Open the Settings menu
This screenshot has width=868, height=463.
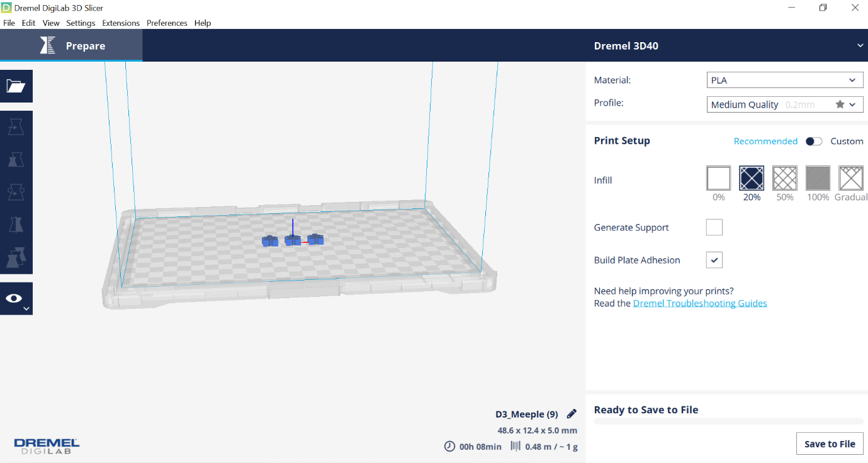pyautogui.click(x=81, y=23)
